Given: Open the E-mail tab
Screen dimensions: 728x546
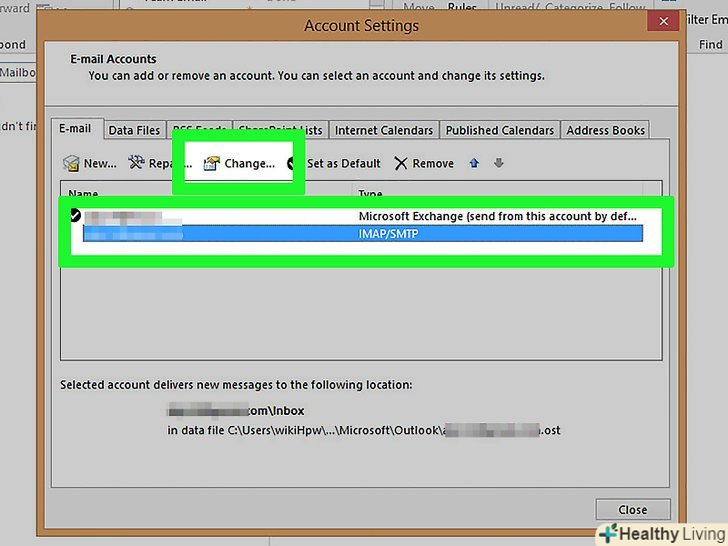Looking at the screenshot, I should click(x=75, y=129).
